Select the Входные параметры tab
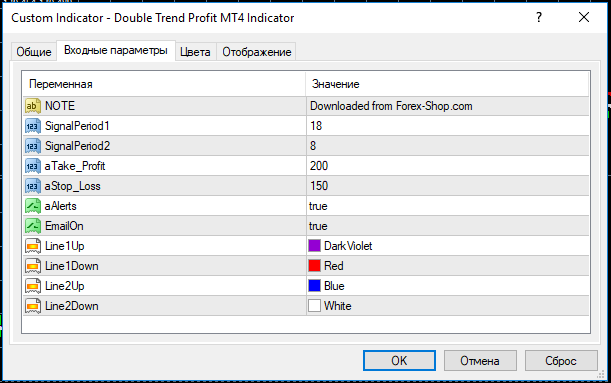The image size is (611, 383). pos(116,50)
